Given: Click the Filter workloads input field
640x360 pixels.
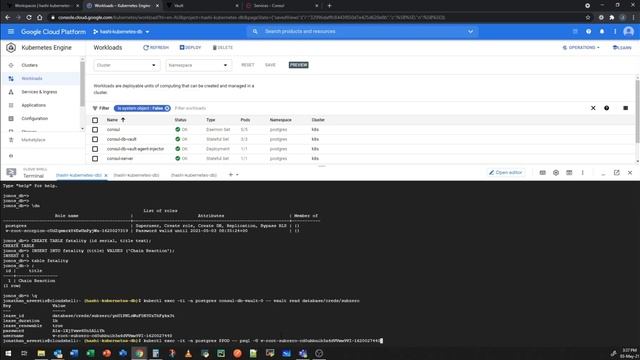Looking at the screenshot, I should click(190, 108).
